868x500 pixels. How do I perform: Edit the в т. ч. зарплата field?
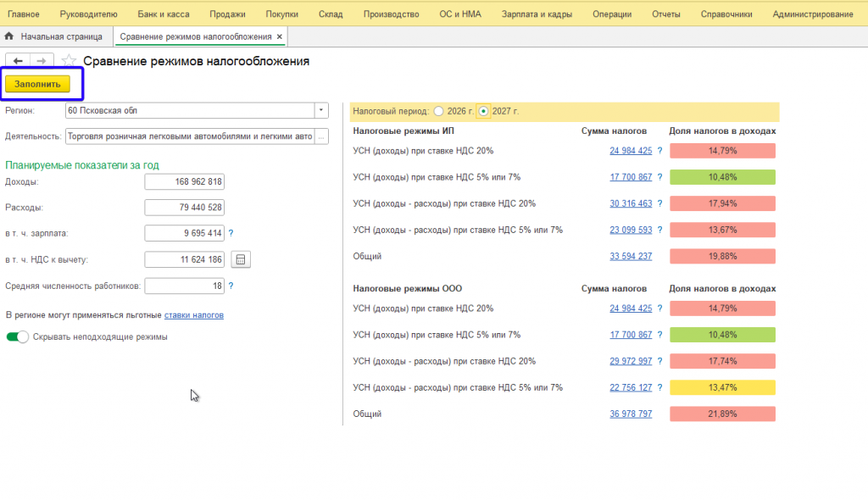pyautogui.click(x=184, y=233)
